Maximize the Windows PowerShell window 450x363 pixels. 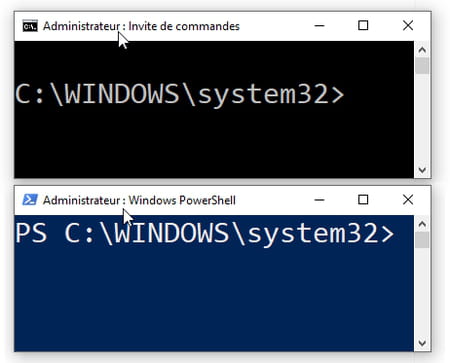click(363, 200)
